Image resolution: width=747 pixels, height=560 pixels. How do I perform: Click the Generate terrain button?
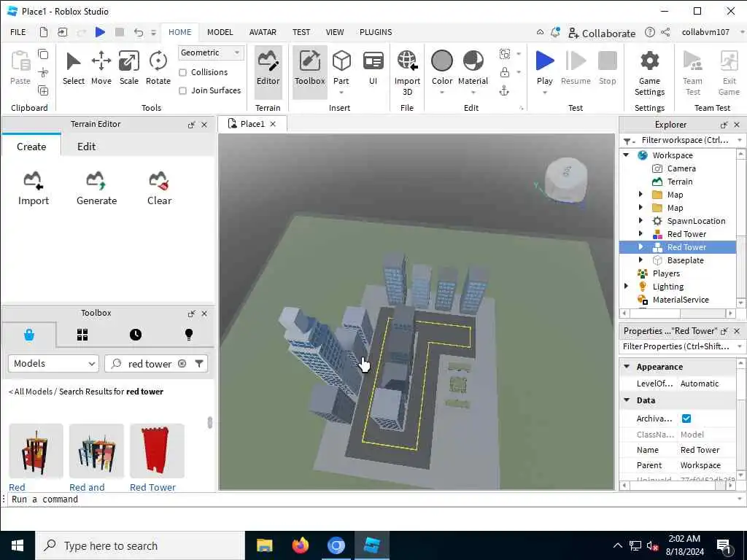[x=97, y=189]
